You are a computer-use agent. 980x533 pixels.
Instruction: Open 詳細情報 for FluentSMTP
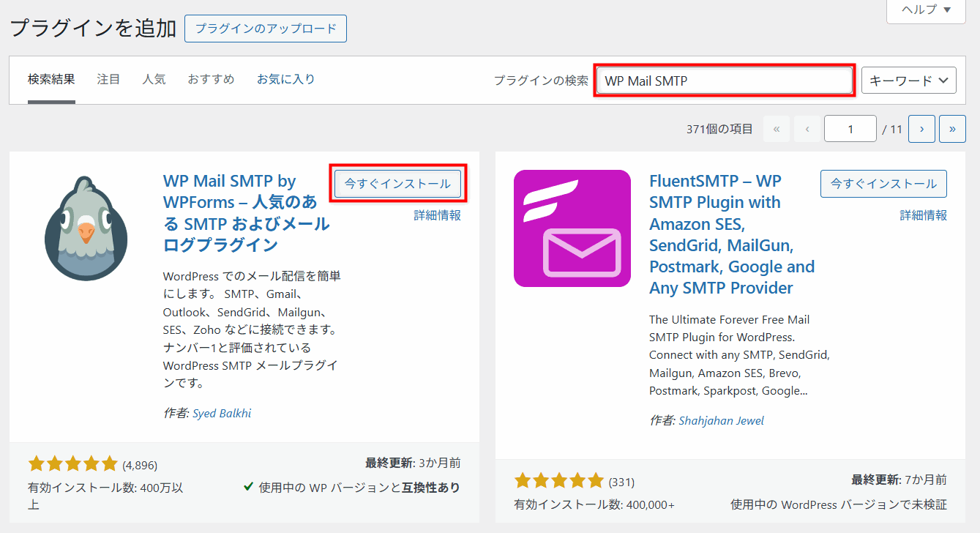(x=923, y=215)
